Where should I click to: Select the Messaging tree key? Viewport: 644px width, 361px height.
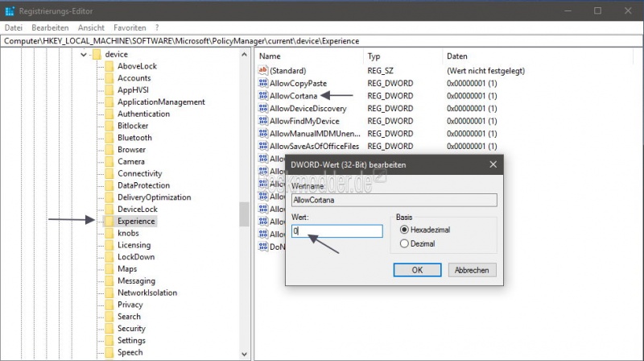136,281
